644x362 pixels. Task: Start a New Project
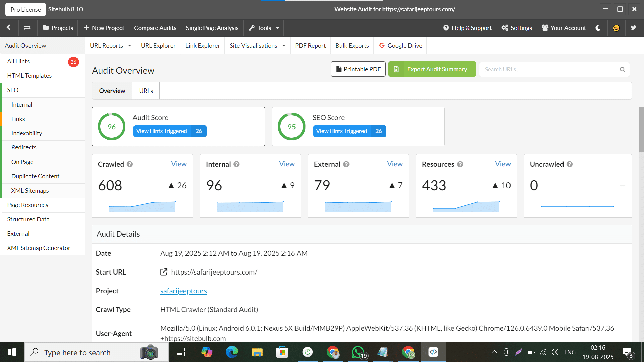pos(104,28)
